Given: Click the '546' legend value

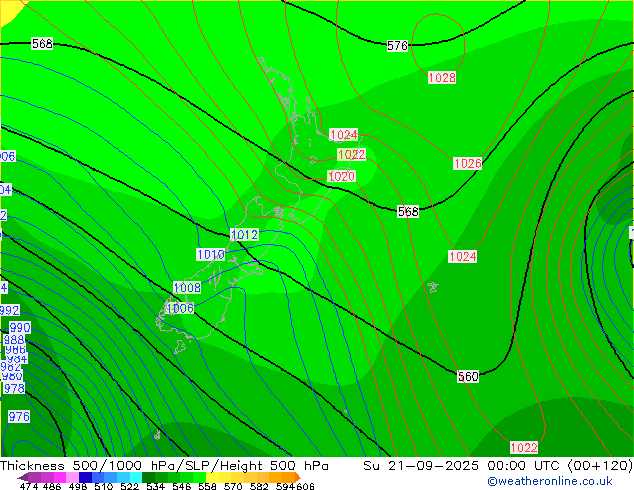Looking at the screenshot, I should pos(181,486).
